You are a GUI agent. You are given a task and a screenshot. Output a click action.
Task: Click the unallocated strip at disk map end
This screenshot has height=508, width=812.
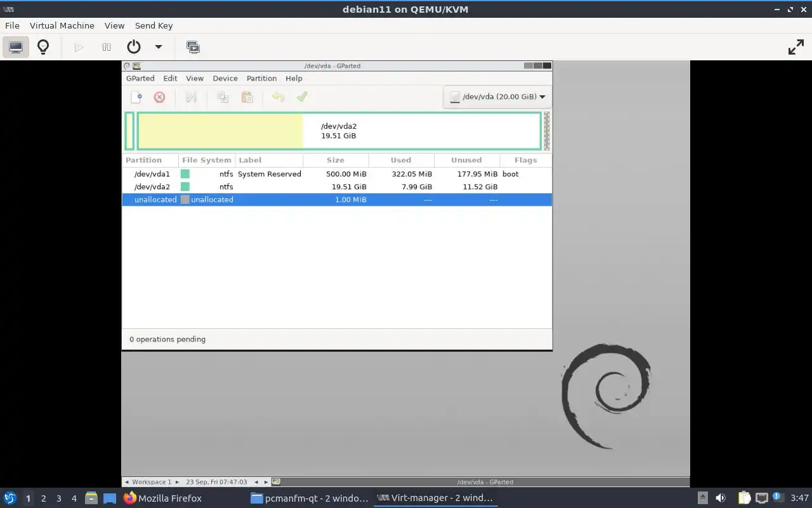pyautogui.click(x=547, y=131)
